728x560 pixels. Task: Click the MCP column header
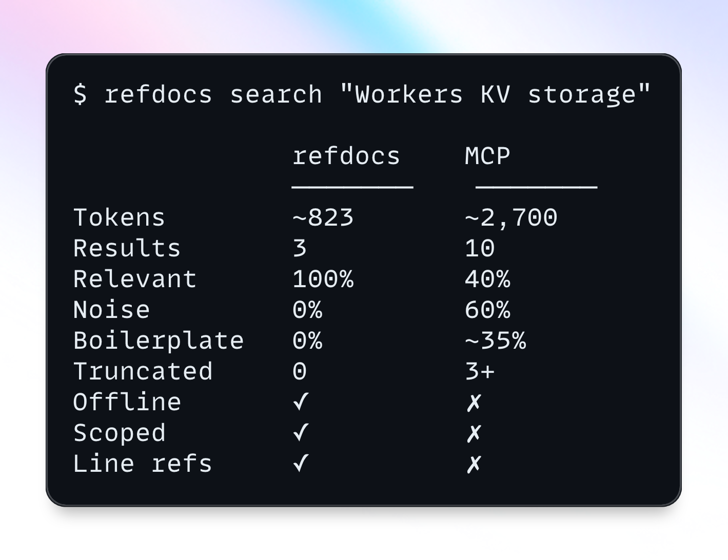coord(487,156)
